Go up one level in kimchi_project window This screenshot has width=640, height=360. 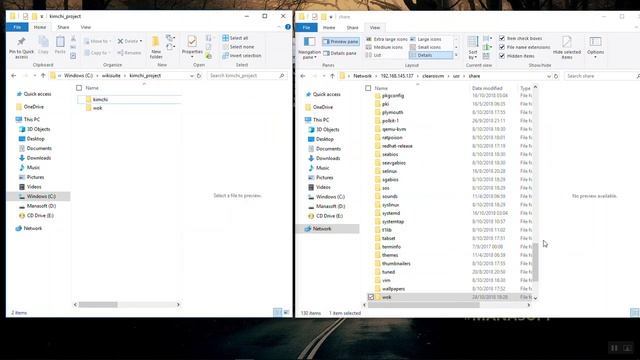click(43, 76)
